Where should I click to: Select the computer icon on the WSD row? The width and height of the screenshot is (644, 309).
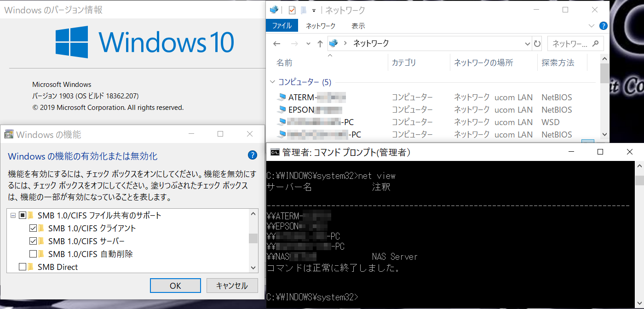[x=282, y=122]
